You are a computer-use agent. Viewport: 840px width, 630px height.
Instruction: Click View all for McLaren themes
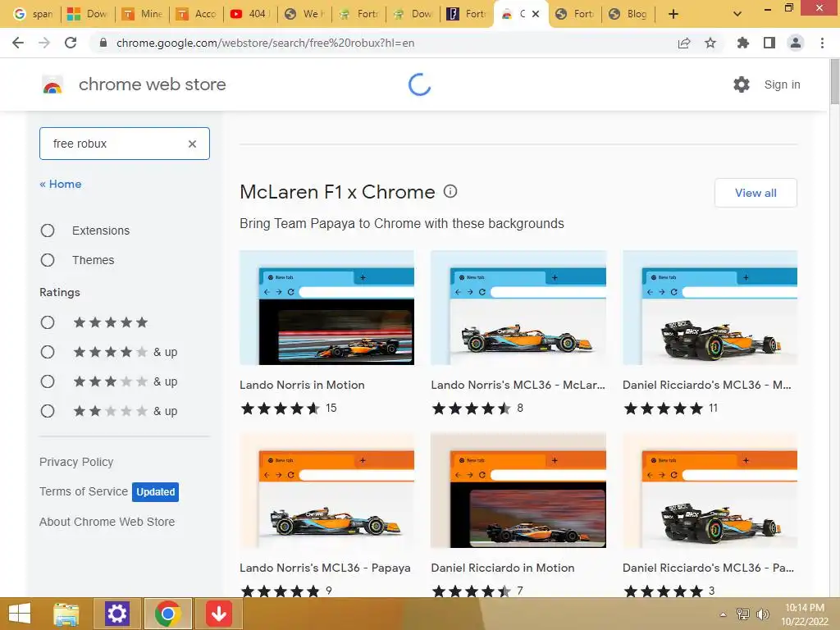[x=756, y=193]
